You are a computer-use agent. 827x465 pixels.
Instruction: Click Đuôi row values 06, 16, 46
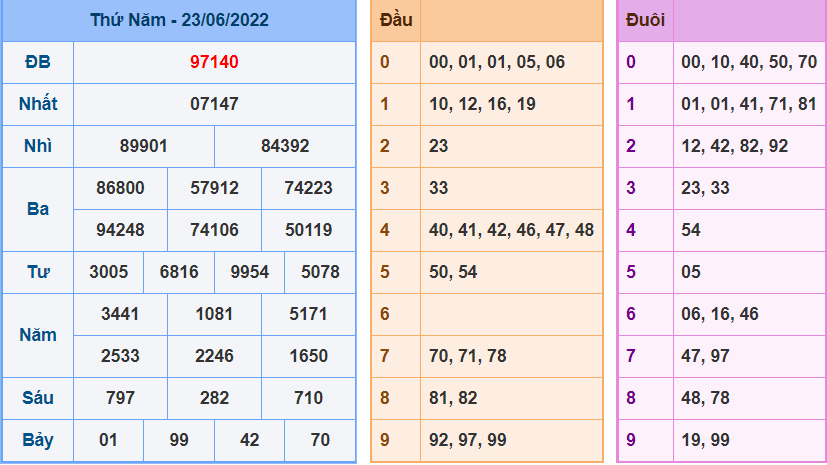(720, 314)
